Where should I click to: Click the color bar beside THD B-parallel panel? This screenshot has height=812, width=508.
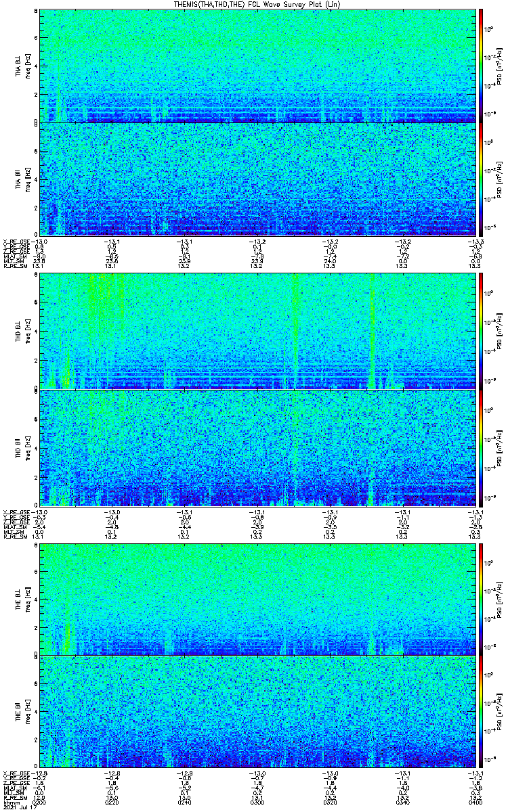tap(482, 448)
